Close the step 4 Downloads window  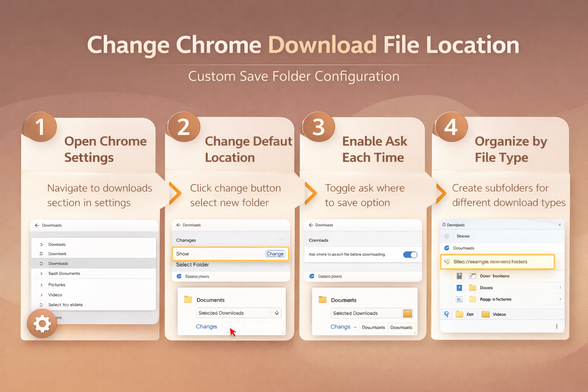tap(559, 225)
